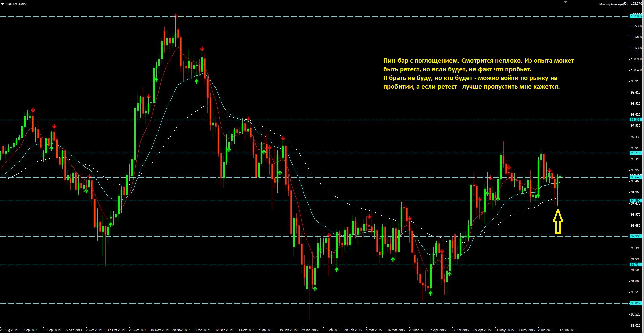Screen dimensions: 644x333
Task: Click the 102.380 price scale value
Action: 636,26
